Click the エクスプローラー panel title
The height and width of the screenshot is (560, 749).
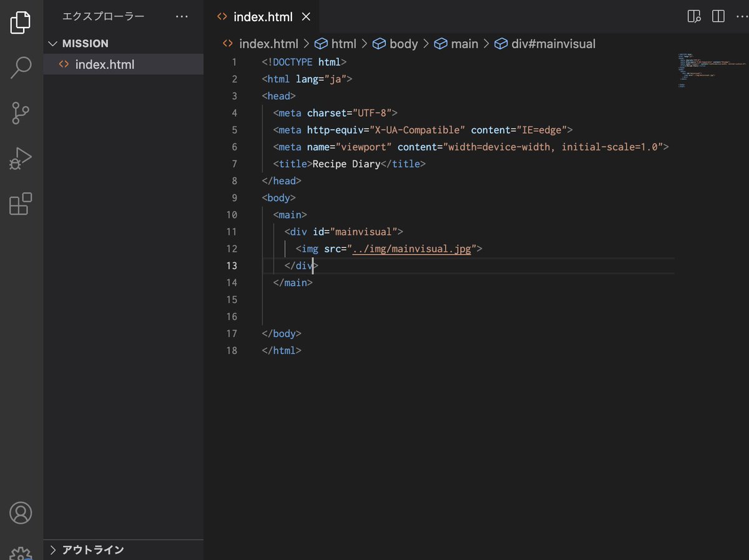tap(103, 17)
